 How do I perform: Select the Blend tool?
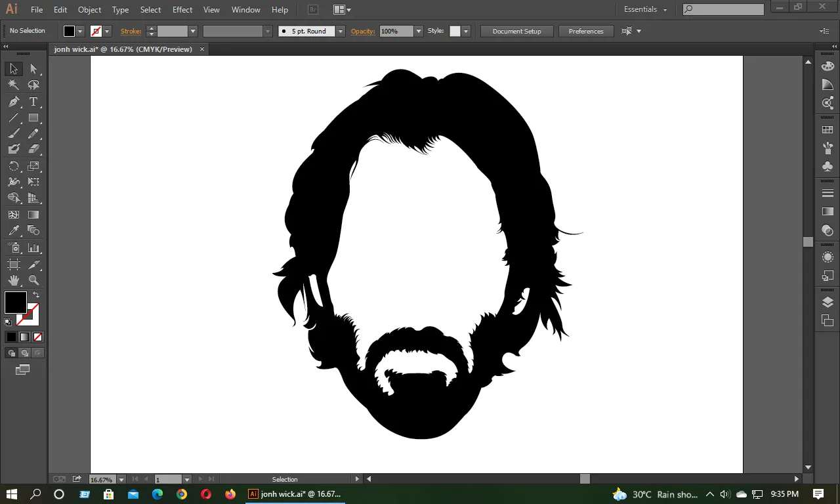(x=33, y=230)
